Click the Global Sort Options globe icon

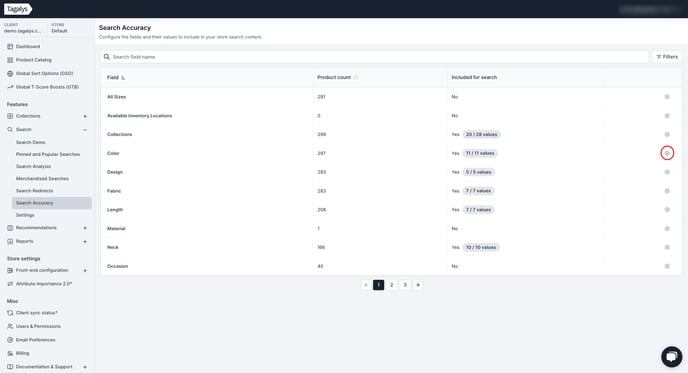(x=10, y=74)
